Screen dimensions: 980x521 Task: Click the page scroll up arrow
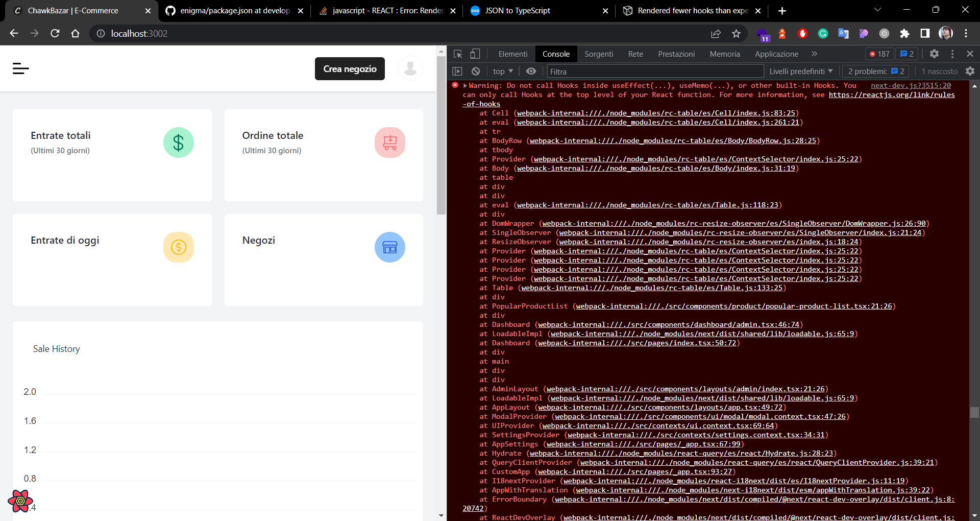click(x=441, y=51)
